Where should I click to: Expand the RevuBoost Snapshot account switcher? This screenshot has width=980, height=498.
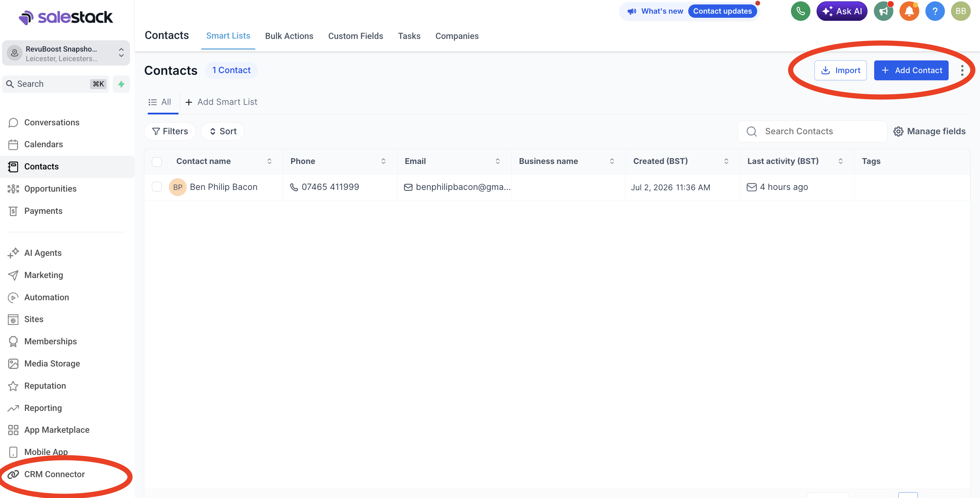point(66,53)
